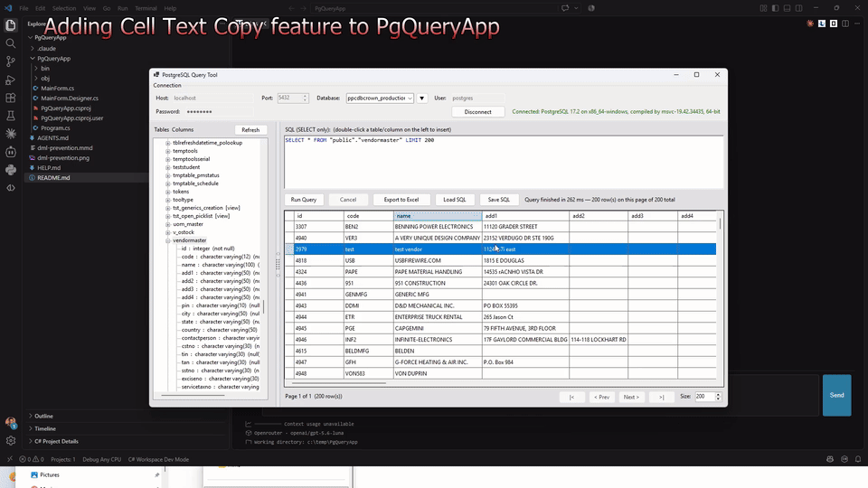Open the Extensions view in VS Code

[11, 98]
